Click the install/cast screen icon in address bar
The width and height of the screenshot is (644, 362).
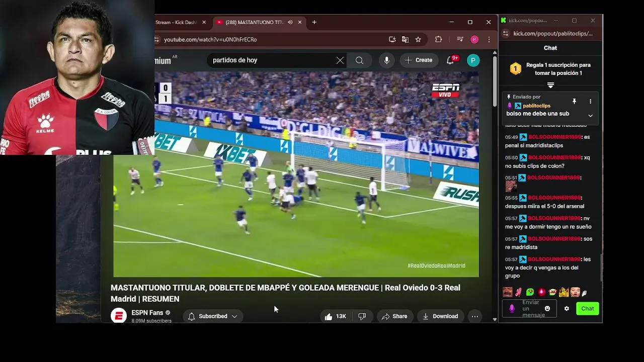tap(392, 39)
